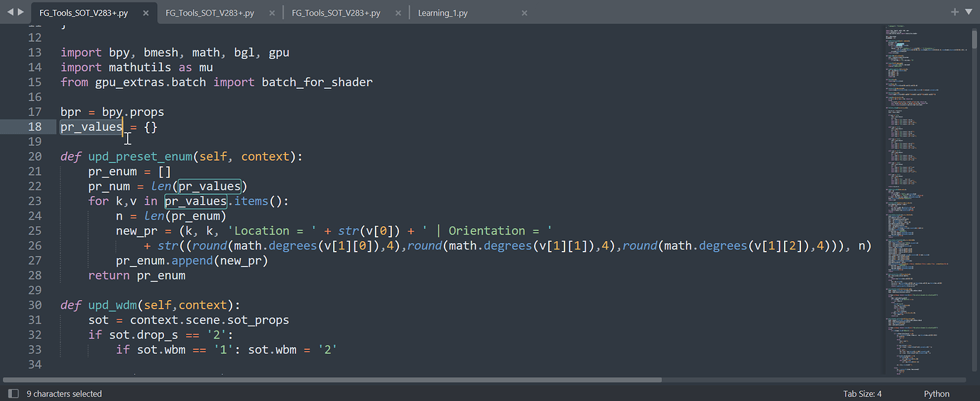Click 'pr_enum.append' on line 27
980x401 pixels.
[x=164, y=261]
